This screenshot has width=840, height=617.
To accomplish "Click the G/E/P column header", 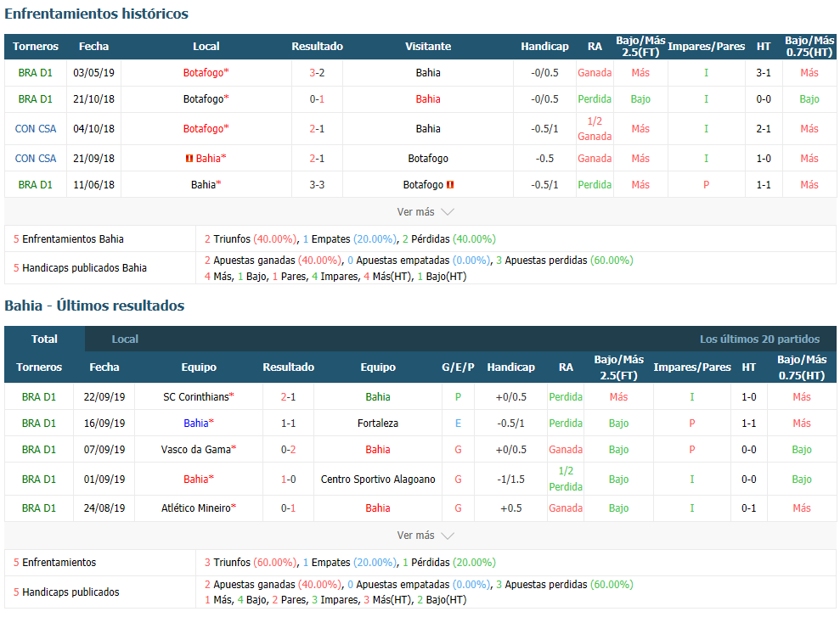I will point(458,367).
